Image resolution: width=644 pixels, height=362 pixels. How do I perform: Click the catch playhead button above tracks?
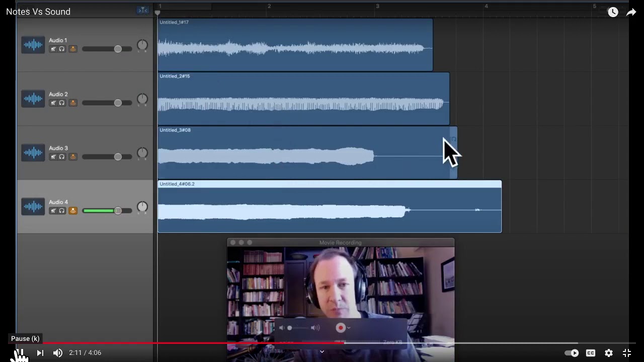[x=142, y=10]
